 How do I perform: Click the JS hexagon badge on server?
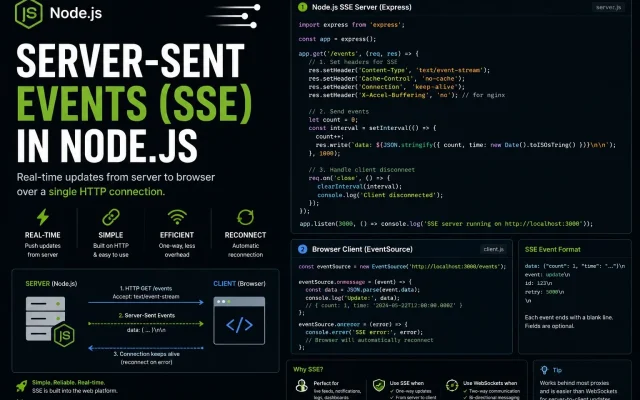pyautogui.click(x=64, y=335)
